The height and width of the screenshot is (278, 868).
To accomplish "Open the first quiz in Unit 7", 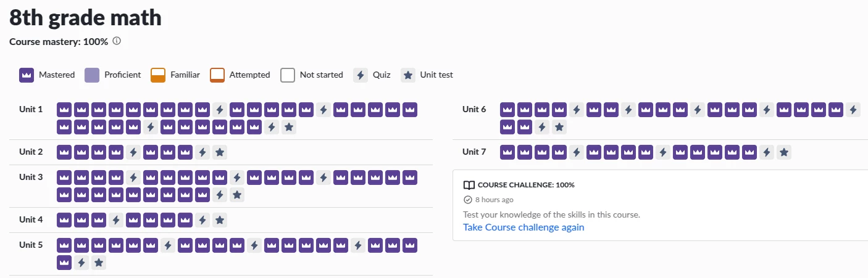I will click(576, 152).
